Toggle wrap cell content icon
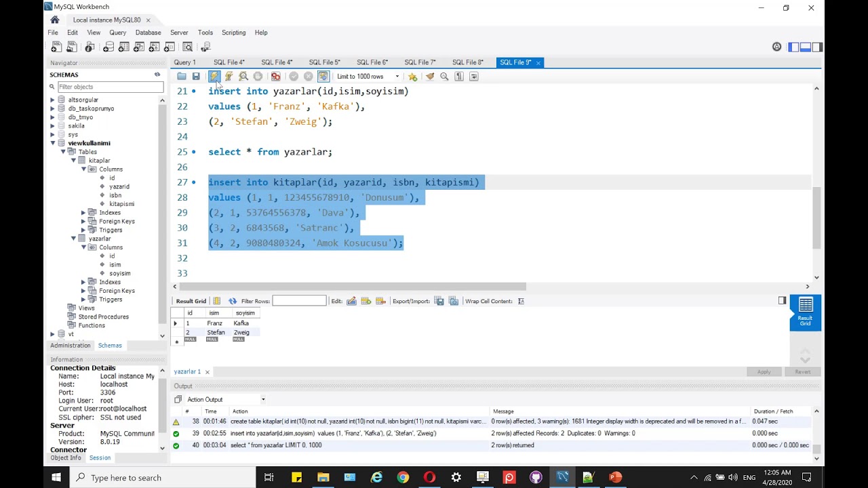Viewport: 868px width, 488px height. click(x=521, y=301)
